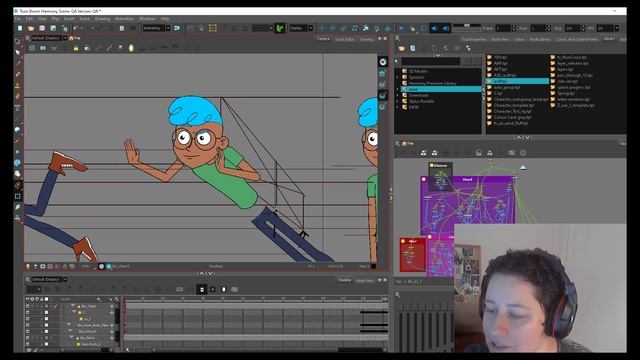
Task: Click the Library search input field
Action: click(431, 62)
